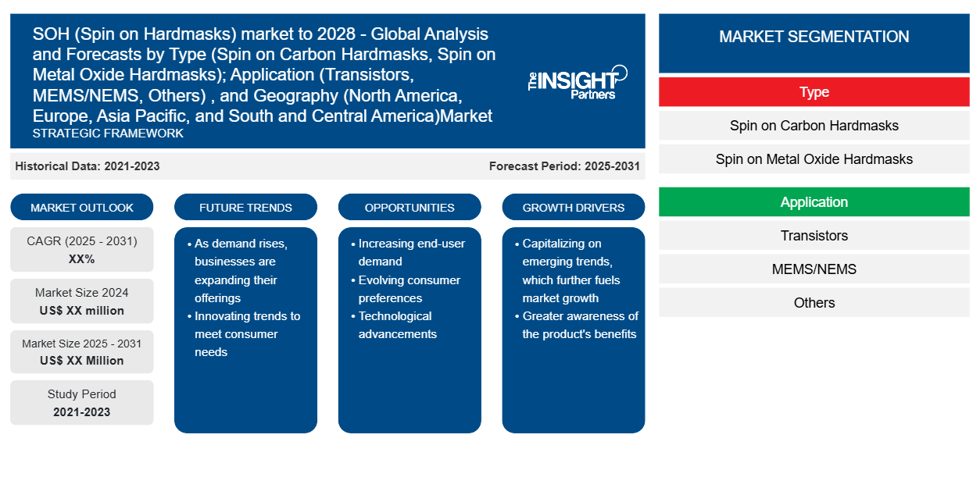Open the red Type segment header
Screen dimensions: 980x488
pyautogui.click(x=814, y=92)
